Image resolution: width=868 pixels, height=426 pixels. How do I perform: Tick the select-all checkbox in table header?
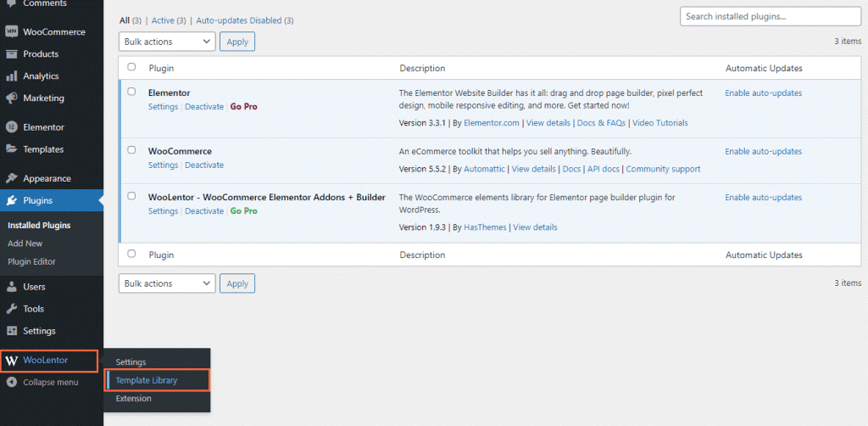point(131,67)
